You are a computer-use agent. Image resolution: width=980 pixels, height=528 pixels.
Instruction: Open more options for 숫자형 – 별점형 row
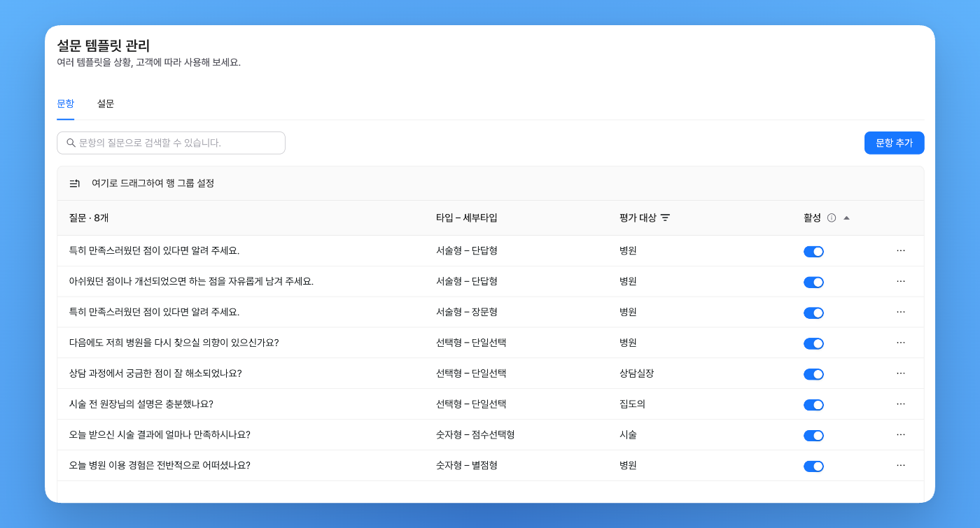tap(901, 466)
